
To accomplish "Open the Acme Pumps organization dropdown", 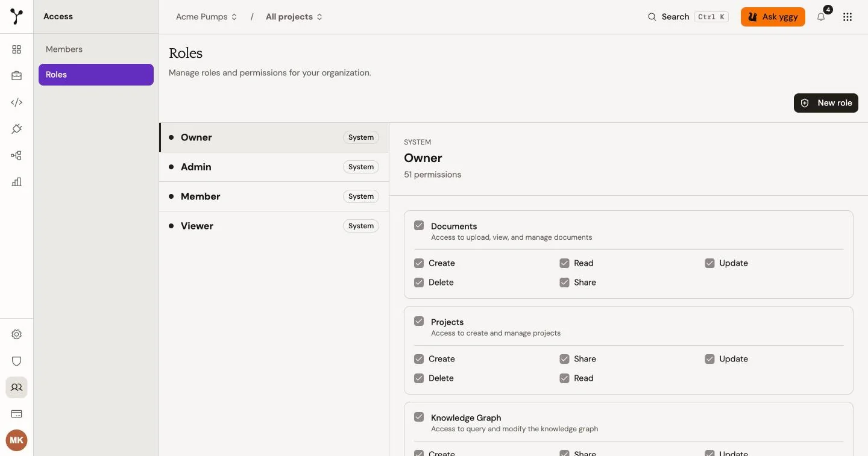I will point(207,17).
